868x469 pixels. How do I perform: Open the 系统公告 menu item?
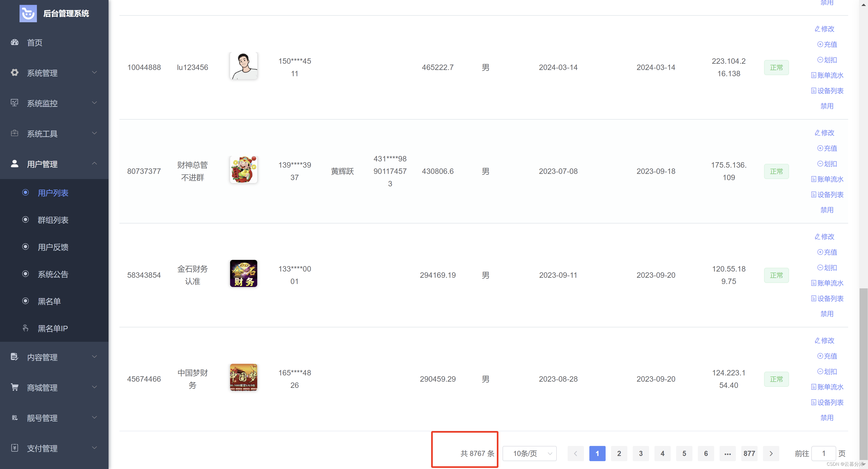click(53, 274)
